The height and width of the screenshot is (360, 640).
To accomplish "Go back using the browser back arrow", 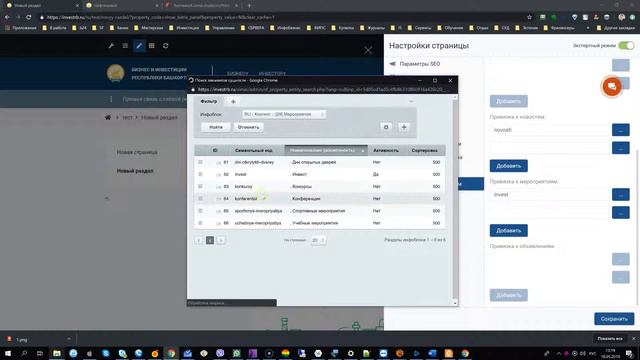I will pos(7,17).
